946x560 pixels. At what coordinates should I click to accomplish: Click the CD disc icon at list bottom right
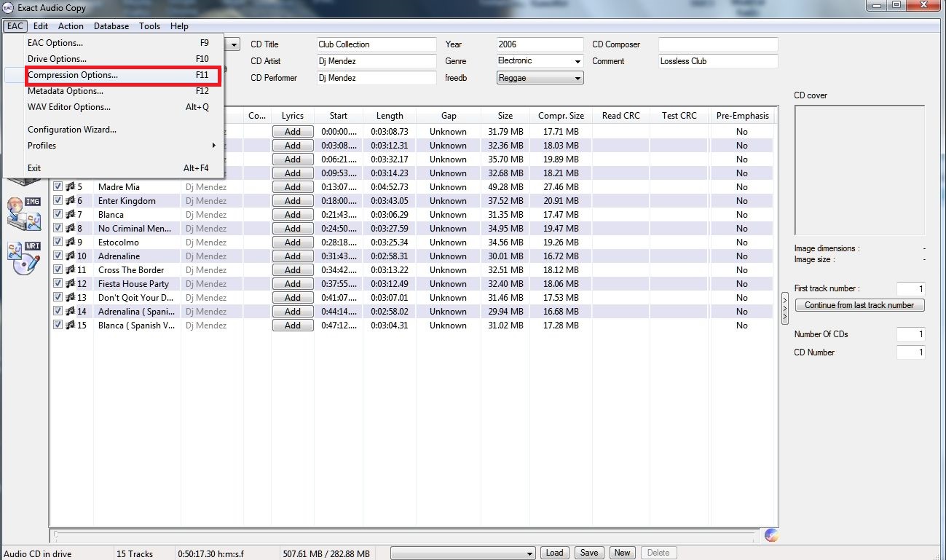(771, 536)
